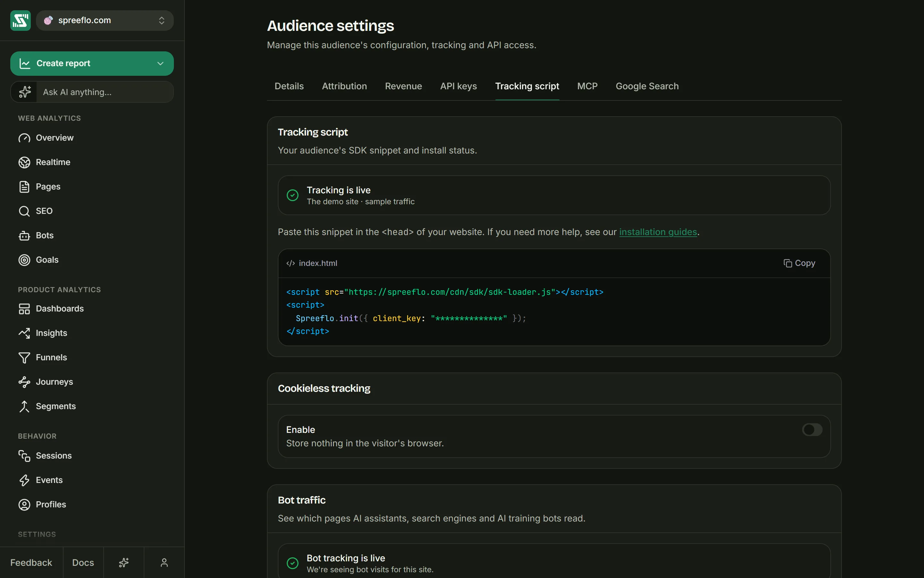Open the Bots robot icon
This screenshot has height=578, width=924.
tap(24, 235)
